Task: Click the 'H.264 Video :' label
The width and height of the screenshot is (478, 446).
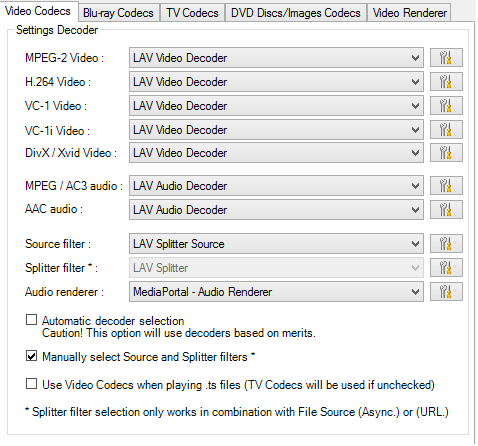Action: 58,82
